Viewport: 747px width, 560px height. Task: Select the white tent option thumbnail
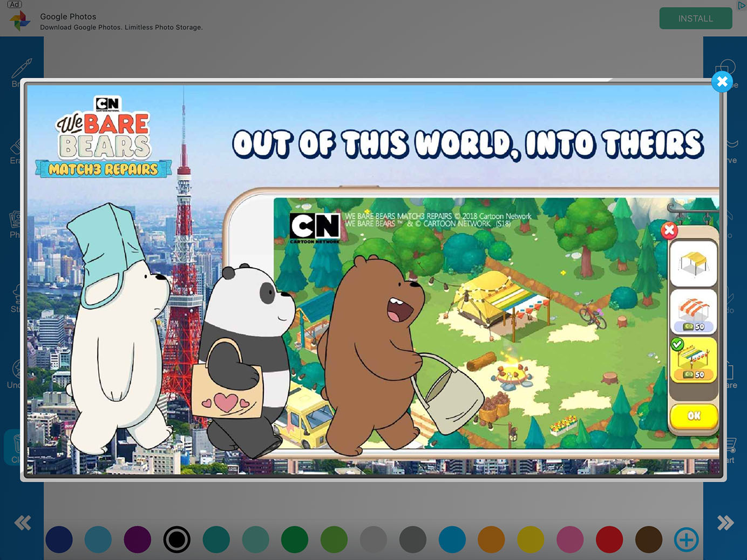[x=694, y=264]
